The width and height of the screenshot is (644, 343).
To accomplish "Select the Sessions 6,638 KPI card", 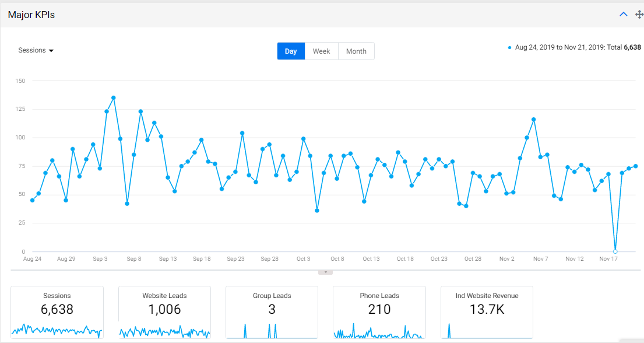I will coord(57,312).
